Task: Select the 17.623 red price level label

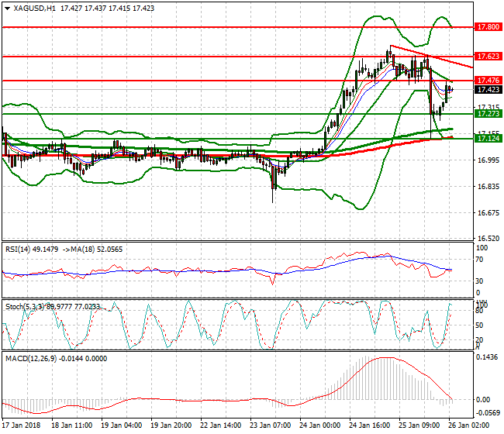Action: [x=487, y=57]
